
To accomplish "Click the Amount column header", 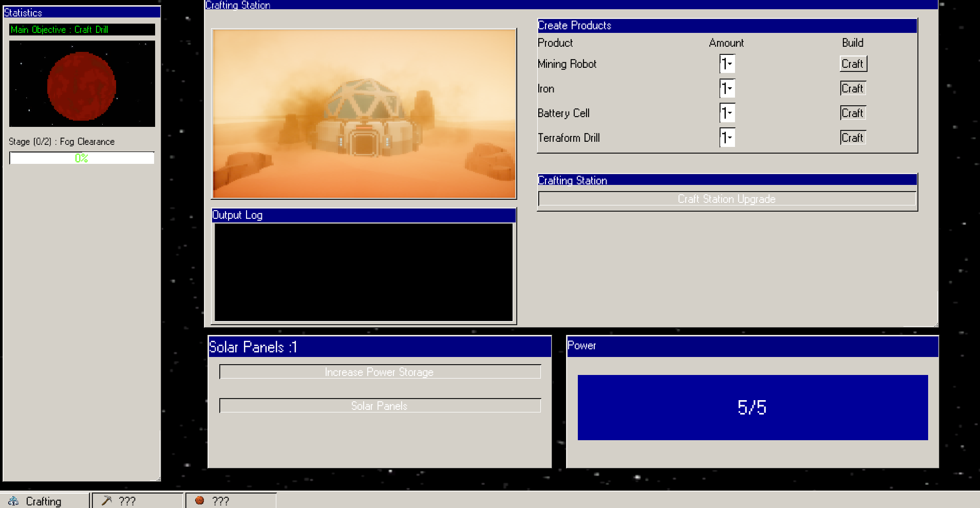I will tap(726, 43).
